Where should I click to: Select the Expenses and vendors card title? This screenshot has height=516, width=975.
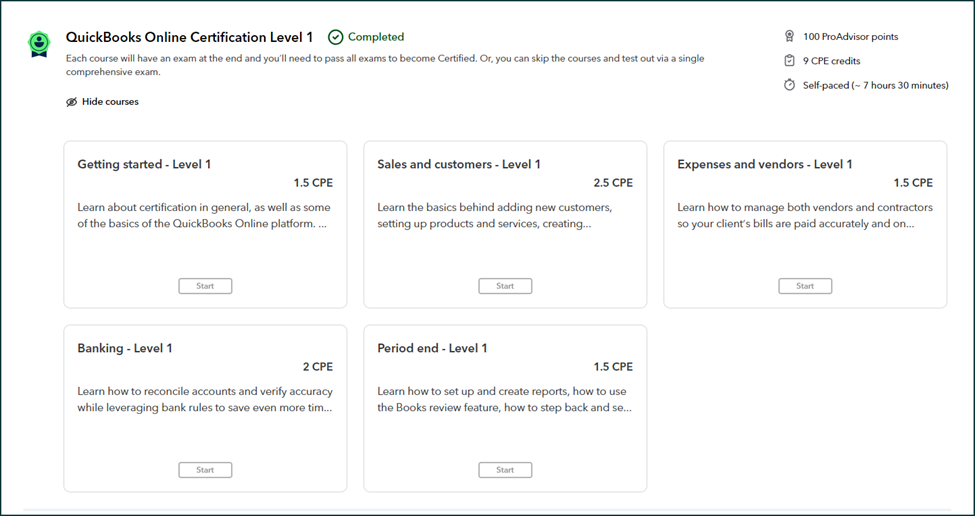point(765,164)
